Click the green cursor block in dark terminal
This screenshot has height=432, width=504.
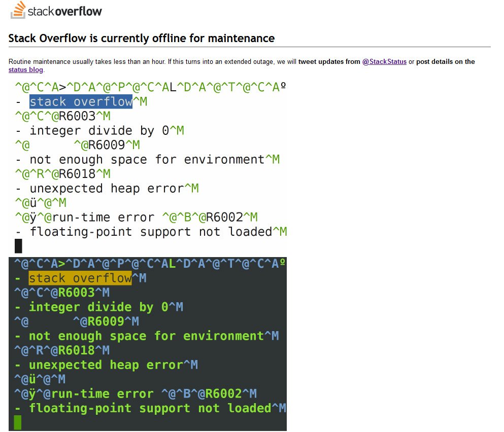point(18,422)
